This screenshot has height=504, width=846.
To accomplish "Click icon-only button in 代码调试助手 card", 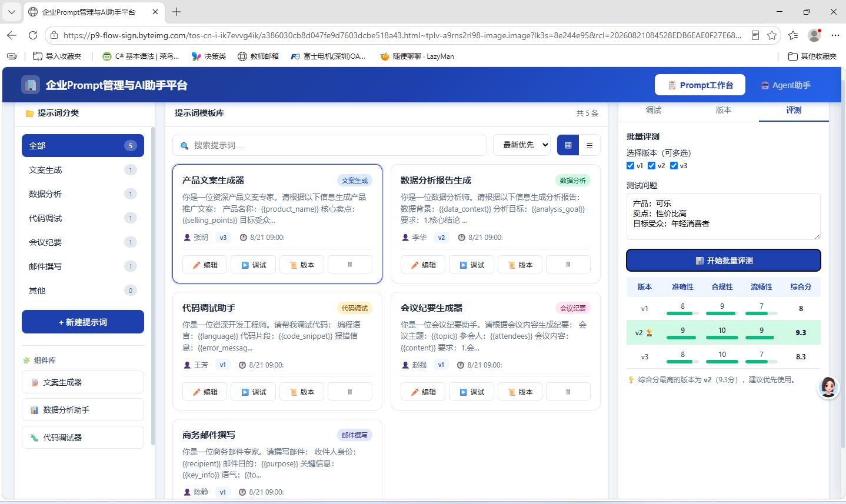I will pos(350,392).
